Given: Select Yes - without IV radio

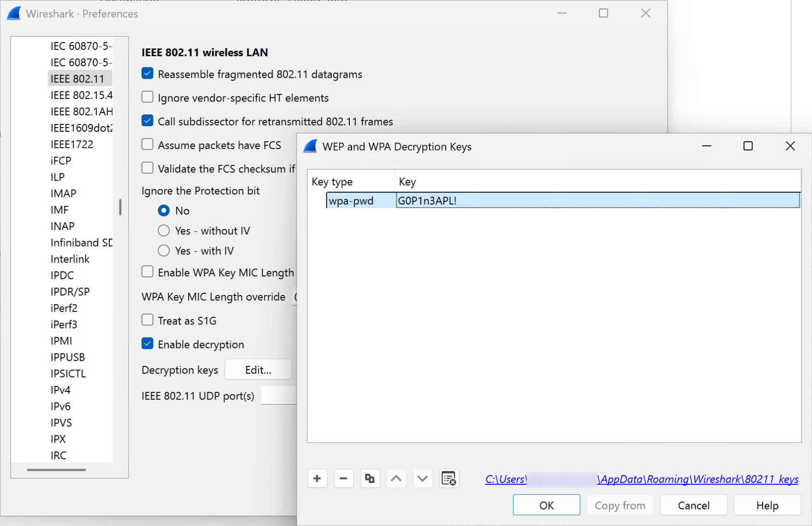Looking at the screenshot, I should pyautogui.click(x=164, y=231).
